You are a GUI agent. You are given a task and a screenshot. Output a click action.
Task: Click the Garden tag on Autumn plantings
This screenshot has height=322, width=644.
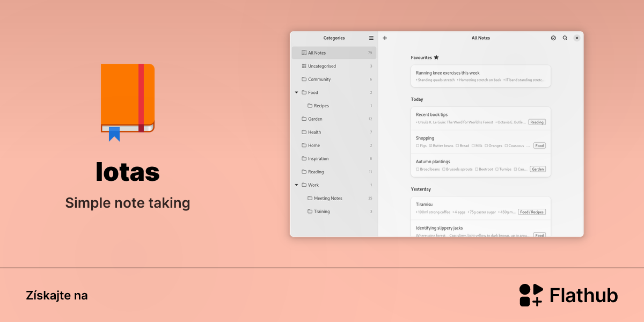pyautogui.click(x=538, y=169)
